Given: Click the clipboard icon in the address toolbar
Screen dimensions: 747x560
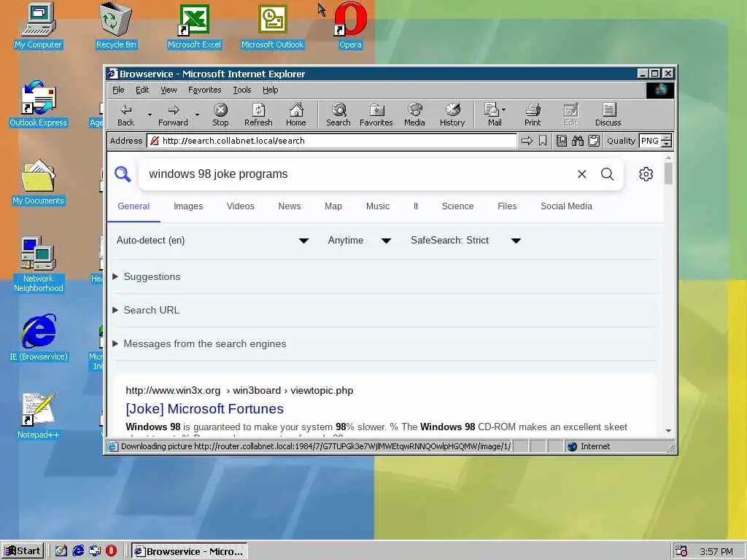Looking at the screenshot, I should 594,141.
